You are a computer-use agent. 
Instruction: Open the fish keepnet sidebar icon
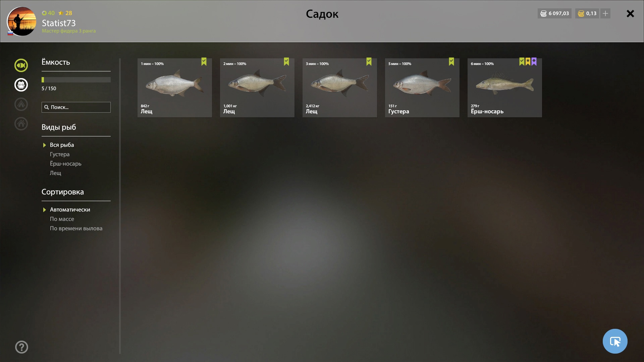click(x=21, y=65)
